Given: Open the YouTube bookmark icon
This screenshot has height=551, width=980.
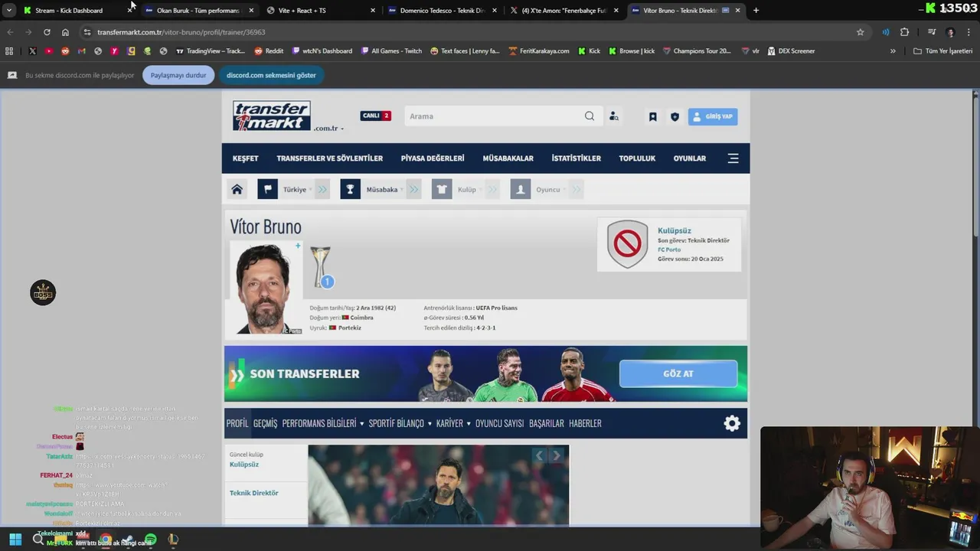Looking at the screenshot, I should click(x=49, y=51).
